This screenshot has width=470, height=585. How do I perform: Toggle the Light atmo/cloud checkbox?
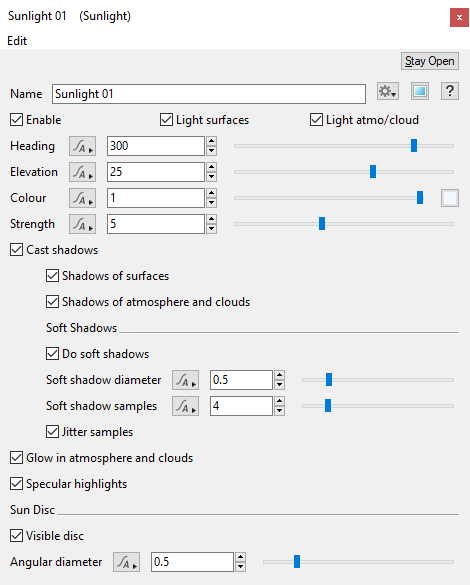pyautogui.click(x=316, y=120)
